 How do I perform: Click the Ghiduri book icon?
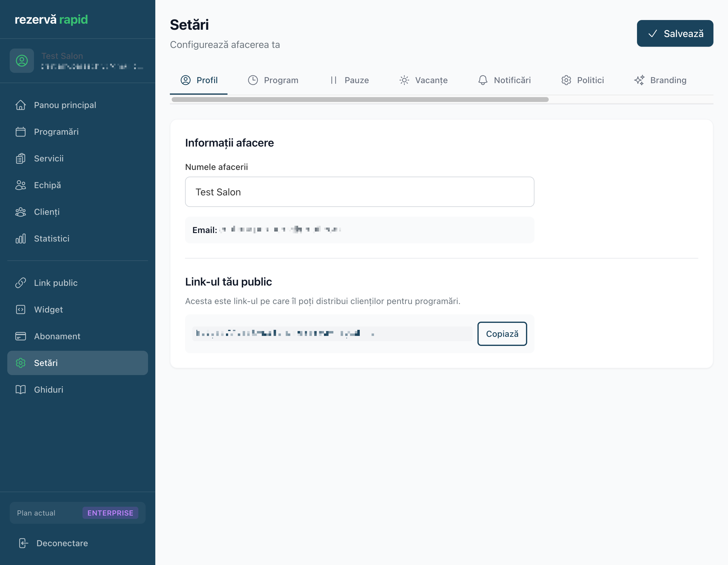pyautogui.click(x=21, y=390)
